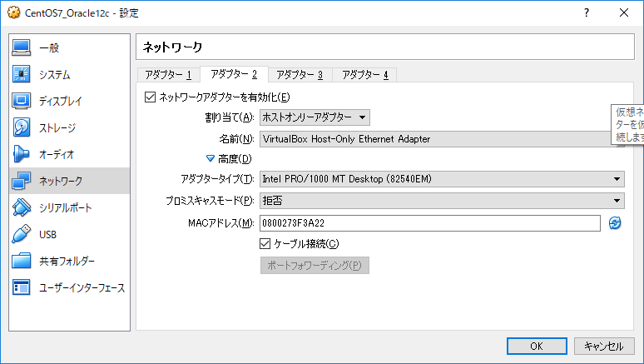
Task: Collapse the 高度 advanced section triangle
Action: [x=211, y=158]
